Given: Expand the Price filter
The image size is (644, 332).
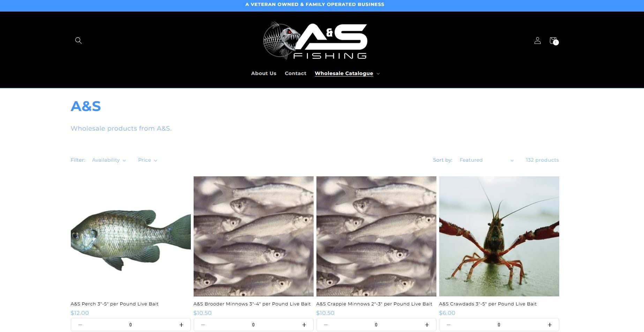Looking at the screenshot, I should point(148,160).
